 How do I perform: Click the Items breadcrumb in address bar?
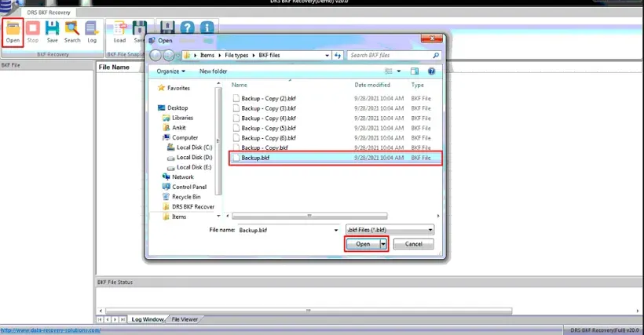point(207,55)
